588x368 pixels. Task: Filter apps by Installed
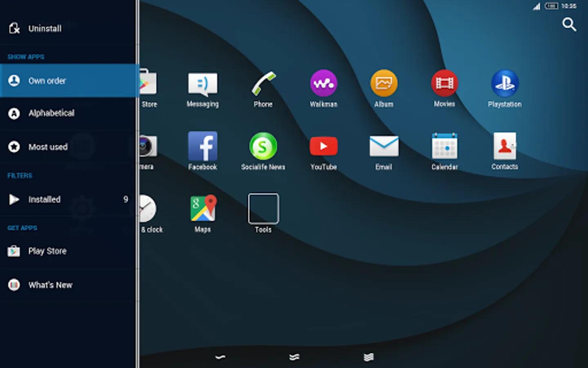[68, 200]
